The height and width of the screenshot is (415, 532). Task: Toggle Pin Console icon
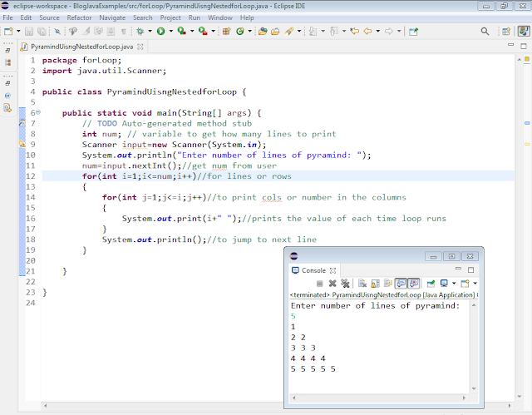pyautogui.click(x=431, y=284)
